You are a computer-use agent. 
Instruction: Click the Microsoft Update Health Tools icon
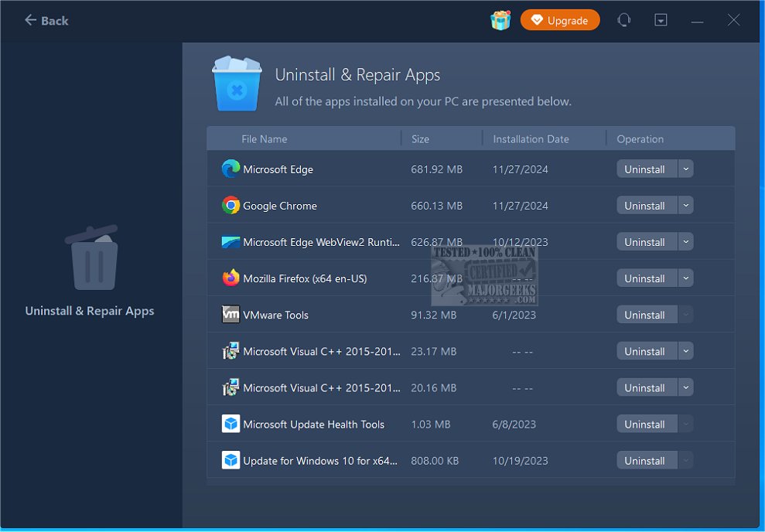point(231,424)
